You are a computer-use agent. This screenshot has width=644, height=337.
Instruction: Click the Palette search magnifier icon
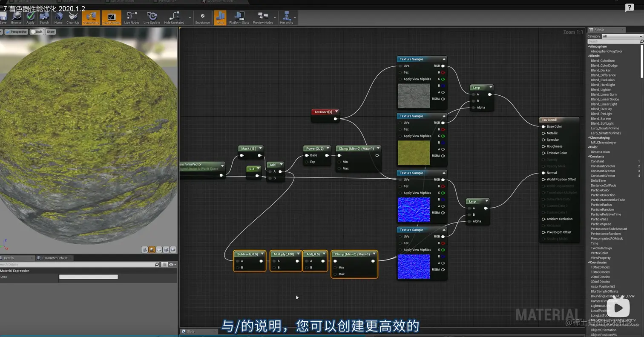(x=642, y=41)
